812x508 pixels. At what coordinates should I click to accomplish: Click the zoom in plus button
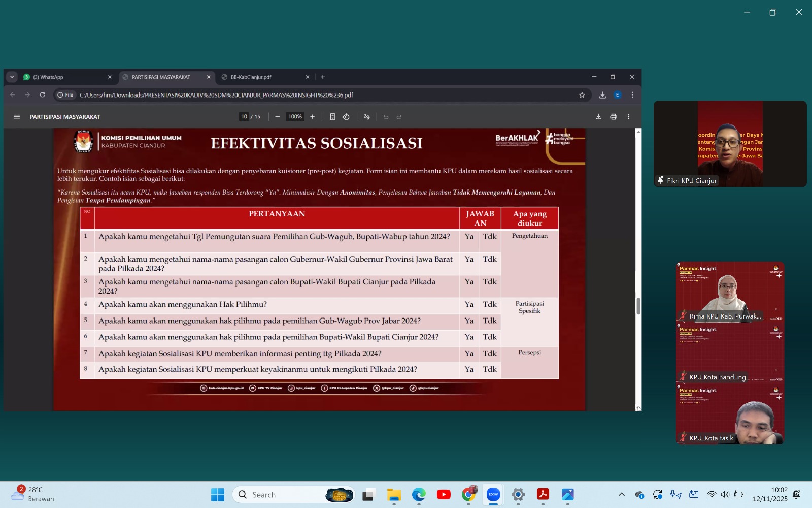coord(312,117)
